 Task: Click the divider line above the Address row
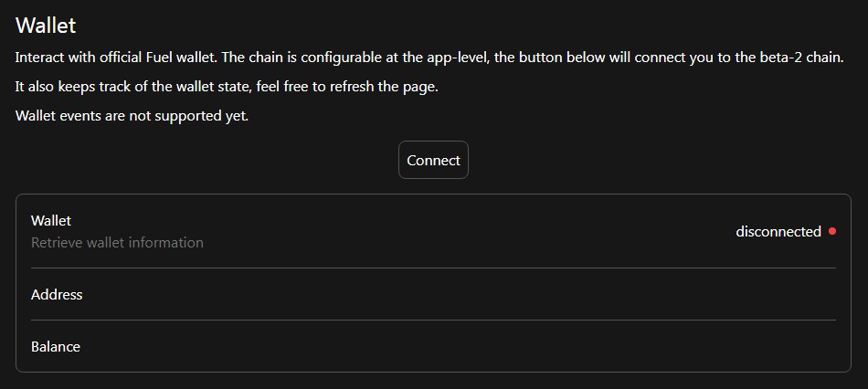coord(433,268)
